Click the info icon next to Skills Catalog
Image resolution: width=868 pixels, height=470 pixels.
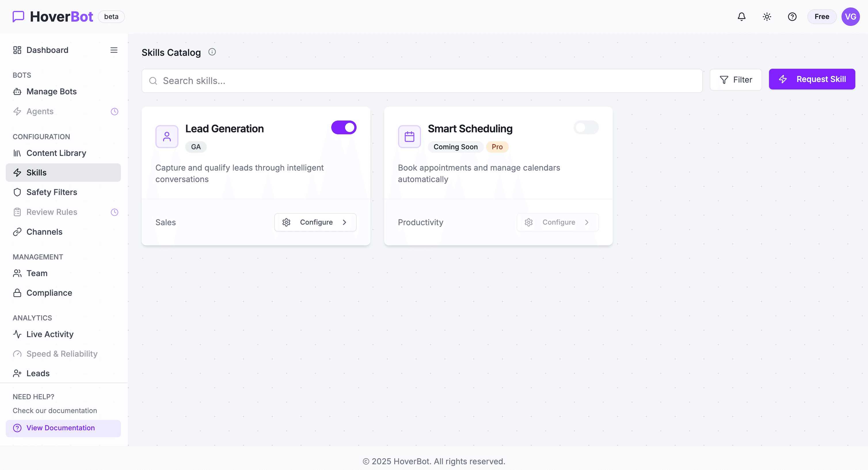point(212,52)
